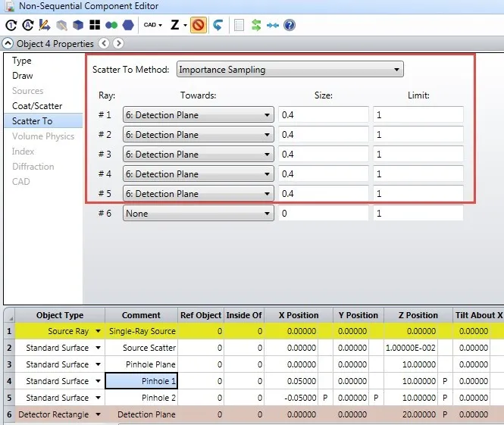Open the CAD dropdown in toolbar
Image resolution: width=504 pixels, height=425 pixels.
153,25
